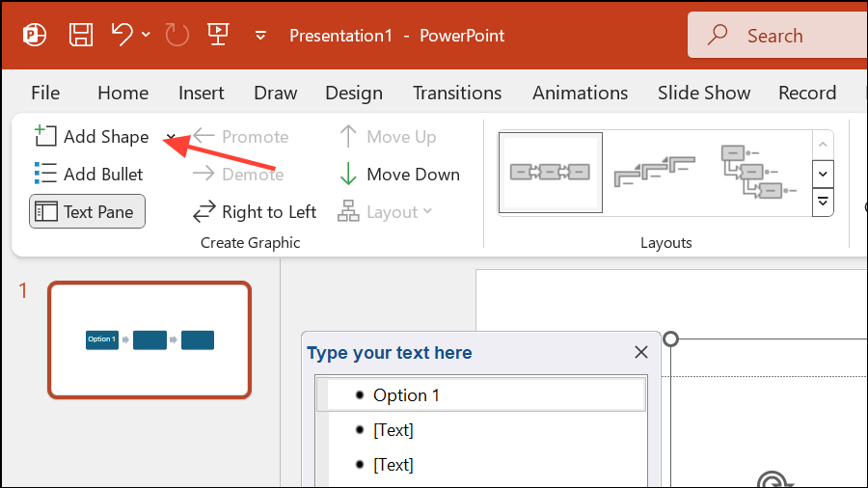This screenshot has width=868, height=488.
Task: Close the Type your text here pane
Action: (641, 353)
